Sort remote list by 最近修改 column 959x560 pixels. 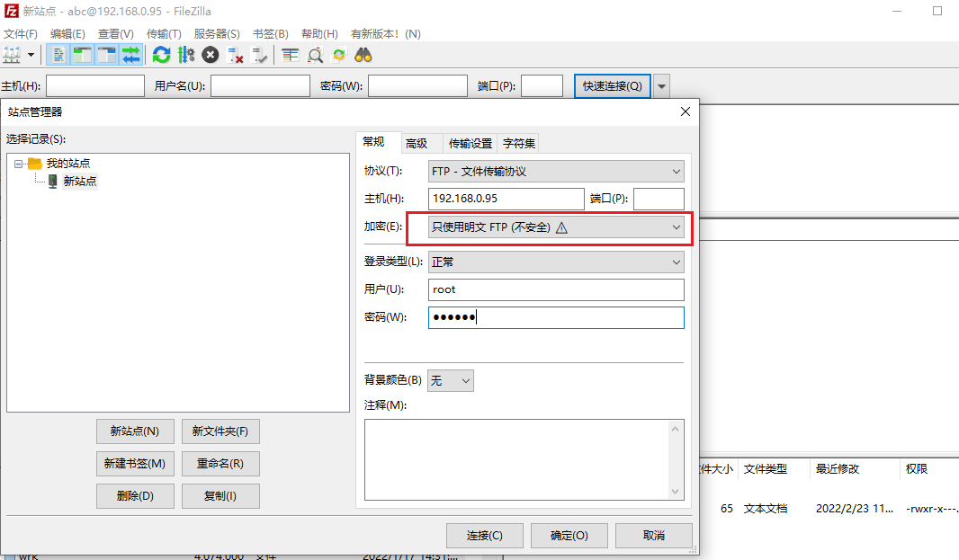pos(855,469)
